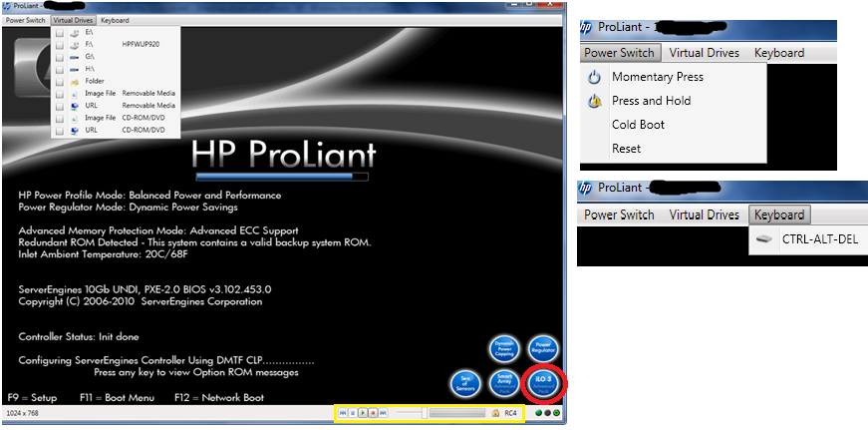Click the green play button in status bar
Screen dimensions: 868x430
click(363, 413)
